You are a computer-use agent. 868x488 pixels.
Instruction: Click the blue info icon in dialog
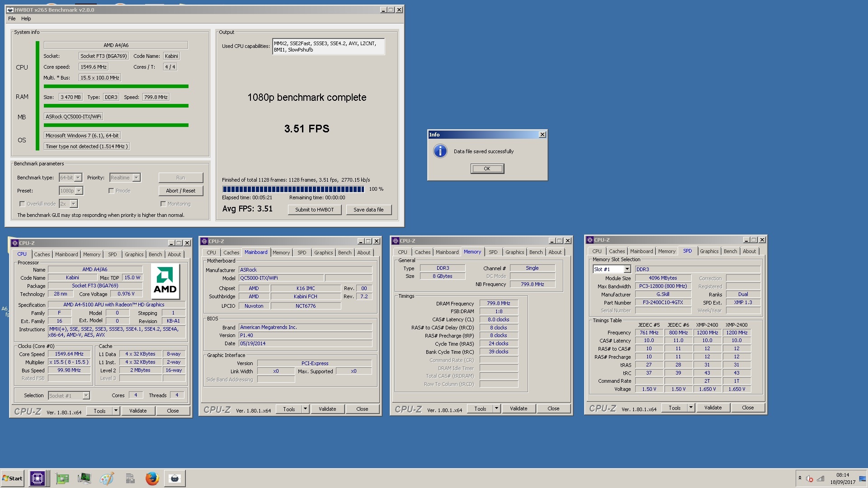coord(440,151)
